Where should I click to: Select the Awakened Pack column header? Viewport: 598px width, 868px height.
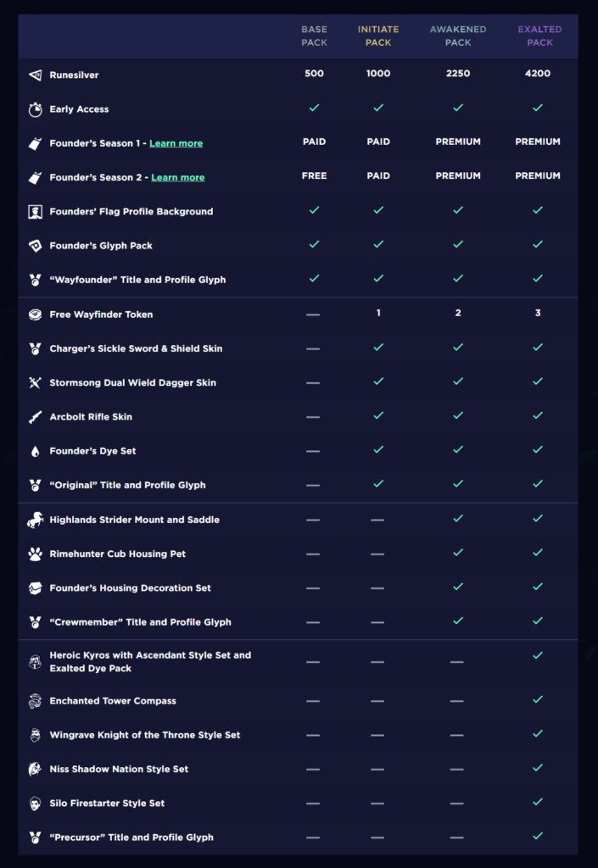(458, 36)
